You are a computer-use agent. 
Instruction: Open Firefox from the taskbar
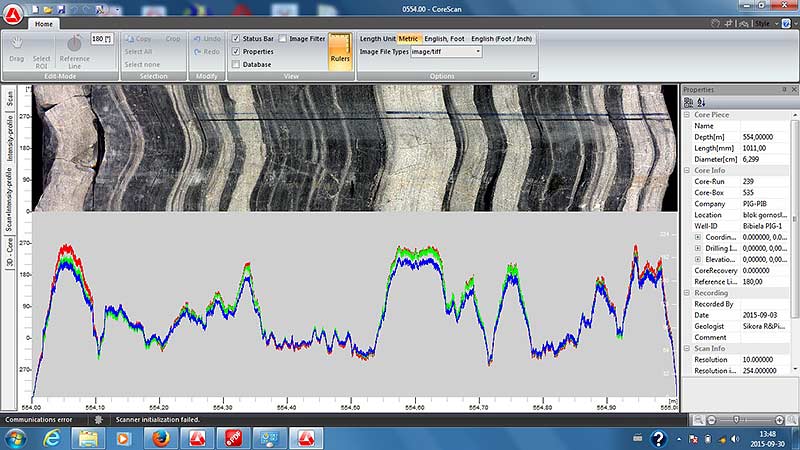[162, 438]
